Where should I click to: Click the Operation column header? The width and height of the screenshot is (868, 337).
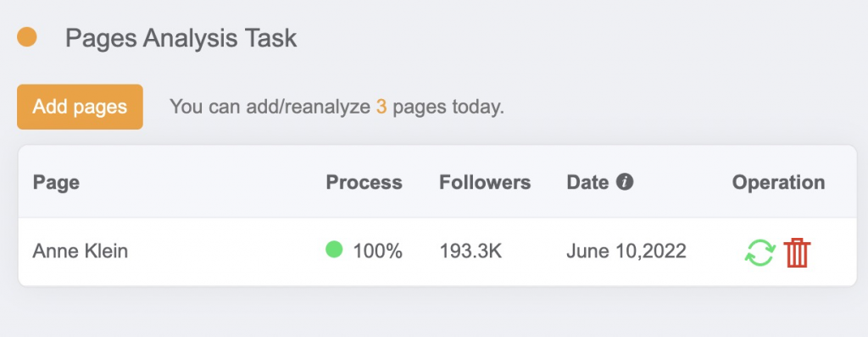point(778,183)
